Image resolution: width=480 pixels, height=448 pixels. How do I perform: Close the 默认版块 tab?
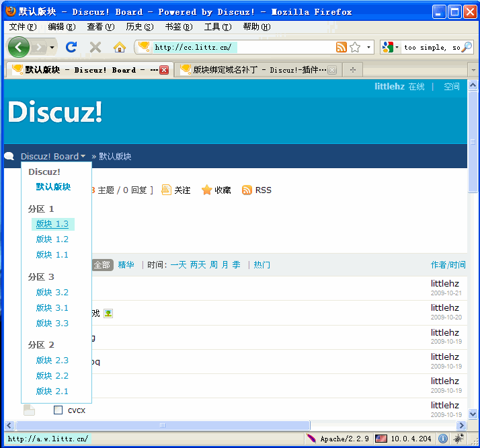[x=164, y=70]
